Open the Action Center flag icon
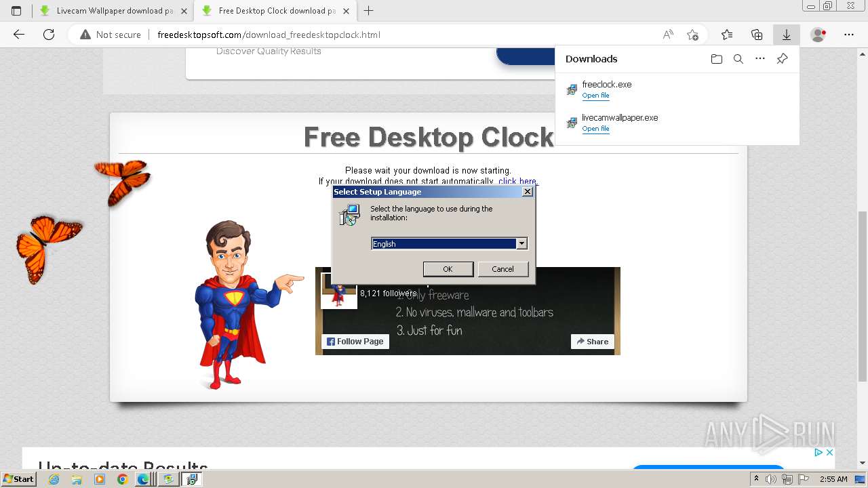 (803, 479)
